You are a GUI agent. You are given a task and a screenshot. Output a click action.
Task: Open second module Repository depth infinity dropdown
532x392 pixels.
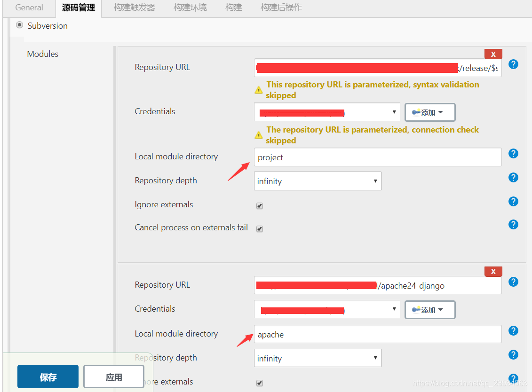pos(318,358)
